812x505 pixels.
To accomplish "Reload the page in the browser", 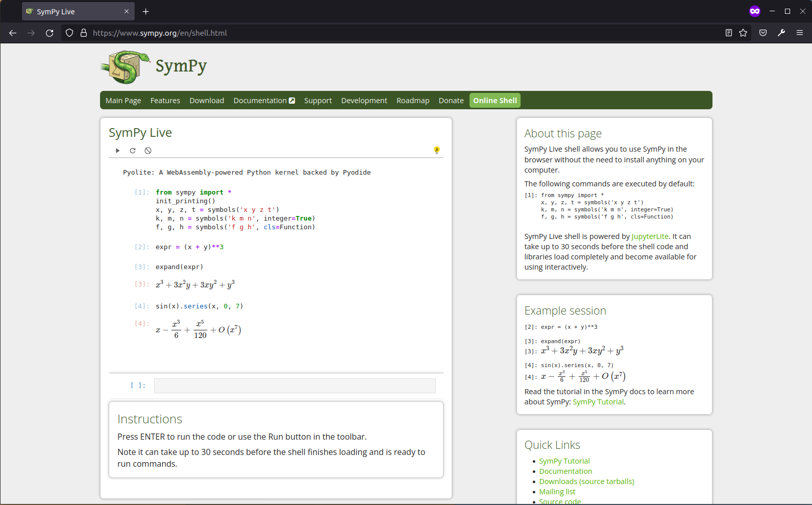I will pyautogui.click(x=50, y=33).
